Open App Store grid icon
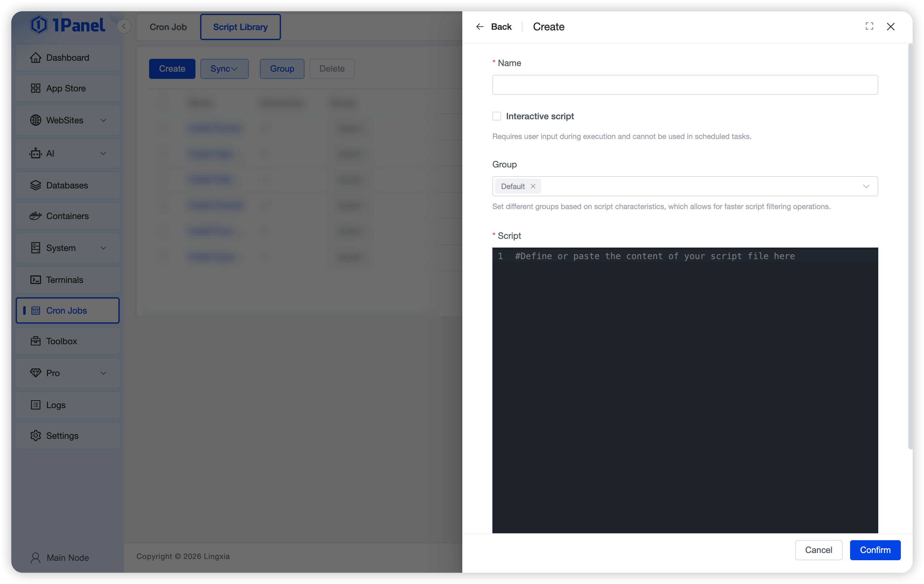924x584 pixels. point(35,88)
